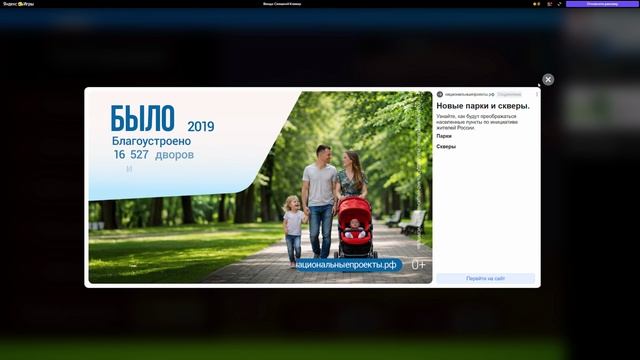Click the advertiser domain next to the round logo

(469, 94)
